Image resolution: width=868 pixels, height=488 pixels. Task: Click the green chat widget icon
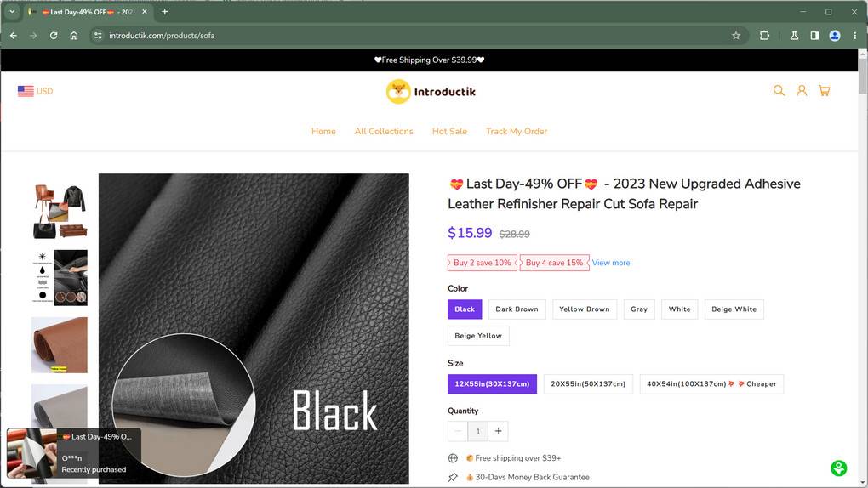[x=839, y=468]
